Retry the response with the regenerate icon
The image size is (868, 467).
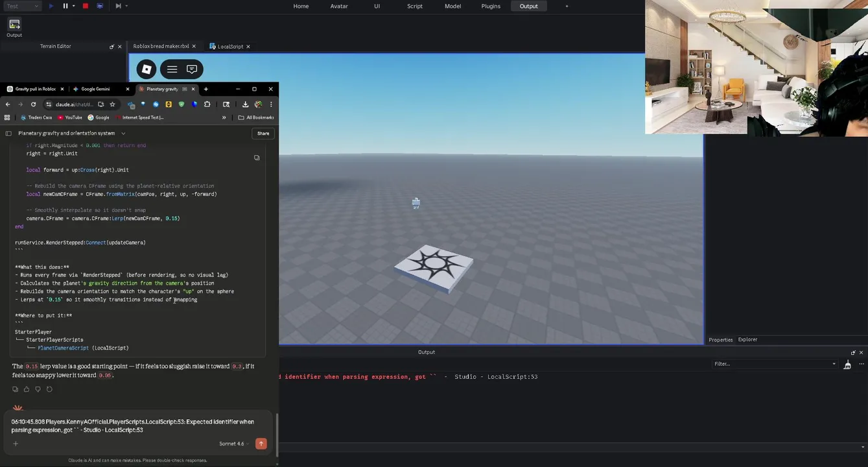[x=49, y=389]
